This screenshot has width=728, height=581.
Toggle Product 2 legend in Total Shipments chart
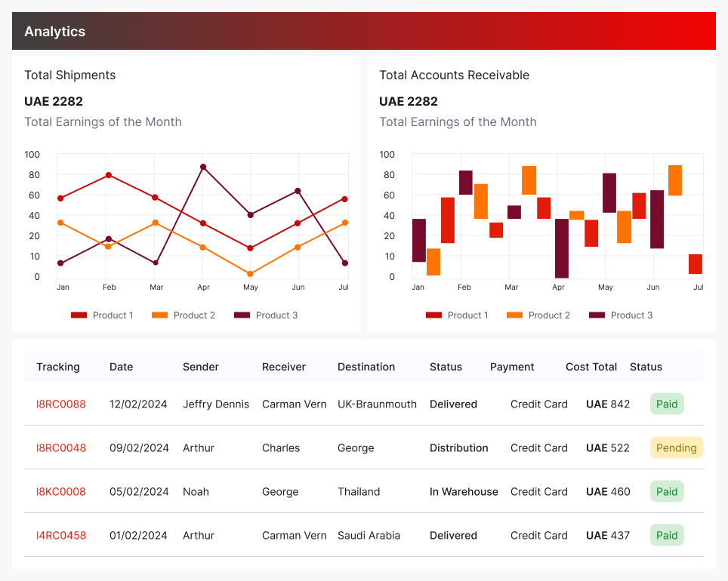click(x=184, y=315)
